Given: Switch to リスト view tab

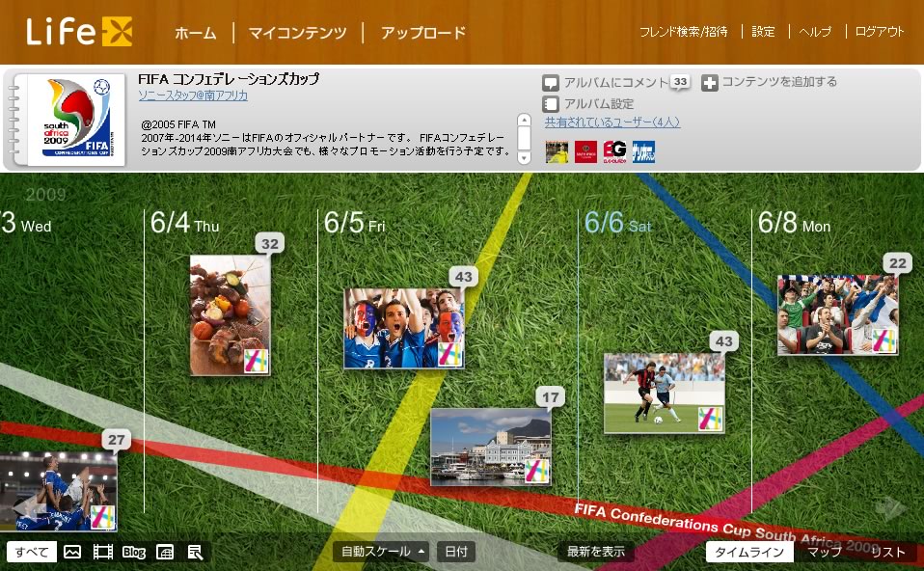Looking at the screenshot, I should tap(887, 552).
